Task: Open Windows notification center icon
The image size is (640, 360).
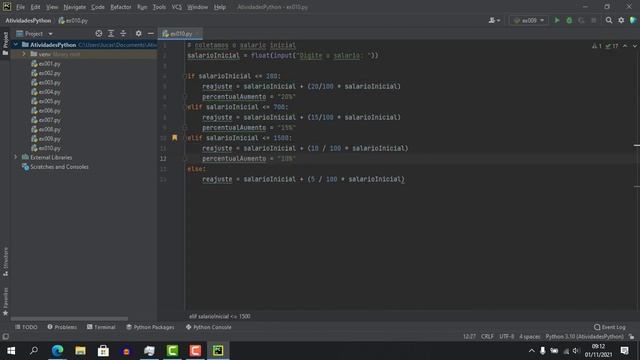Action: click(x=624, y=351)
